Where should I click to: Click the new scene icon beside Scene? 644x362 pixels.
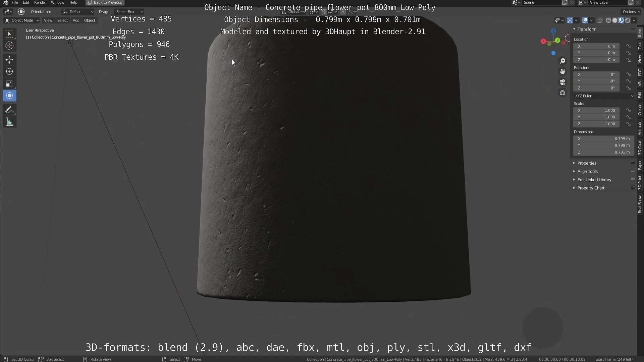click(x=565, y=2)
